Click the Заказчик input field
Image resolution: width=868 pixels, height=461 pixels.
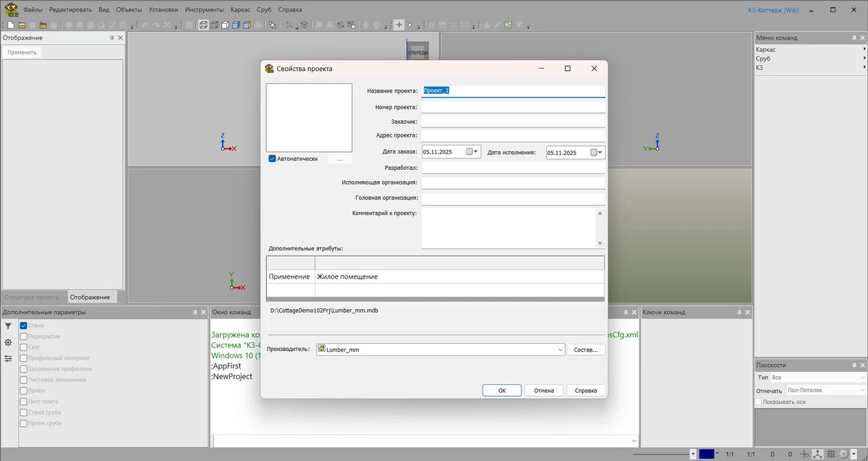[x=513, y=122]
